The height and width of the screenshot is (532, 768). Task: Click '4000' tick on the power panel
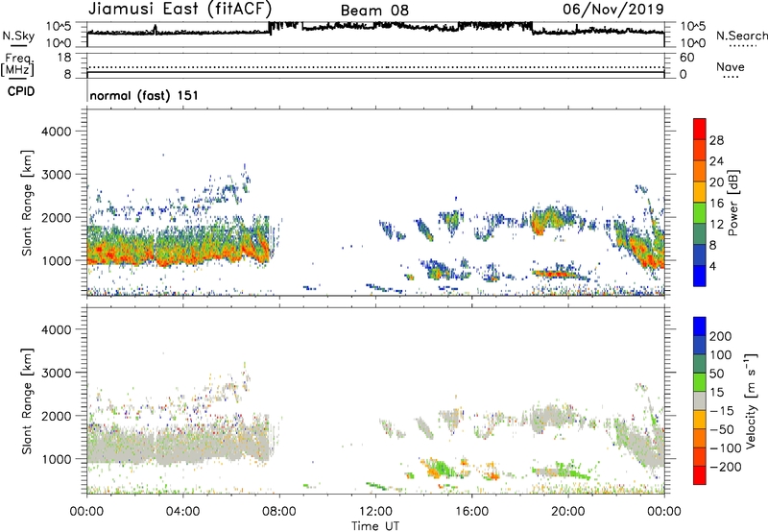pyautogui.click(x=56, y=132)
